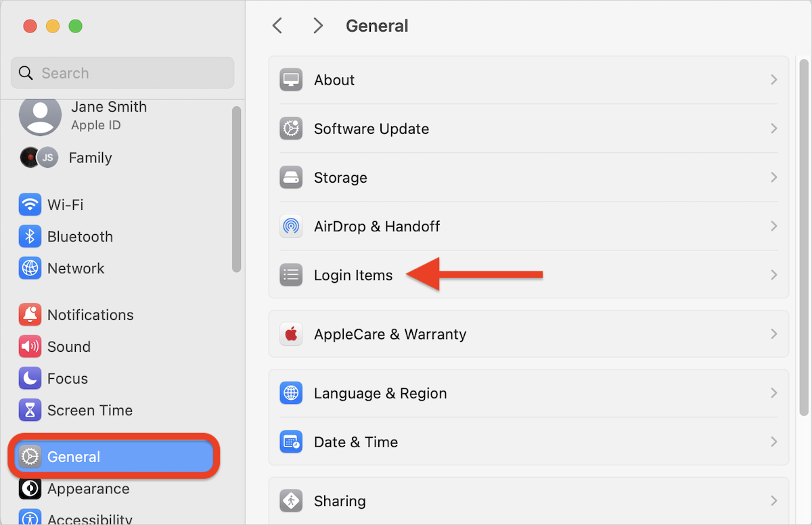This screenshot has height=525, width=812.
Task: Click the Network globe icon in the sidebar
Action: click(x=30, y=269)
